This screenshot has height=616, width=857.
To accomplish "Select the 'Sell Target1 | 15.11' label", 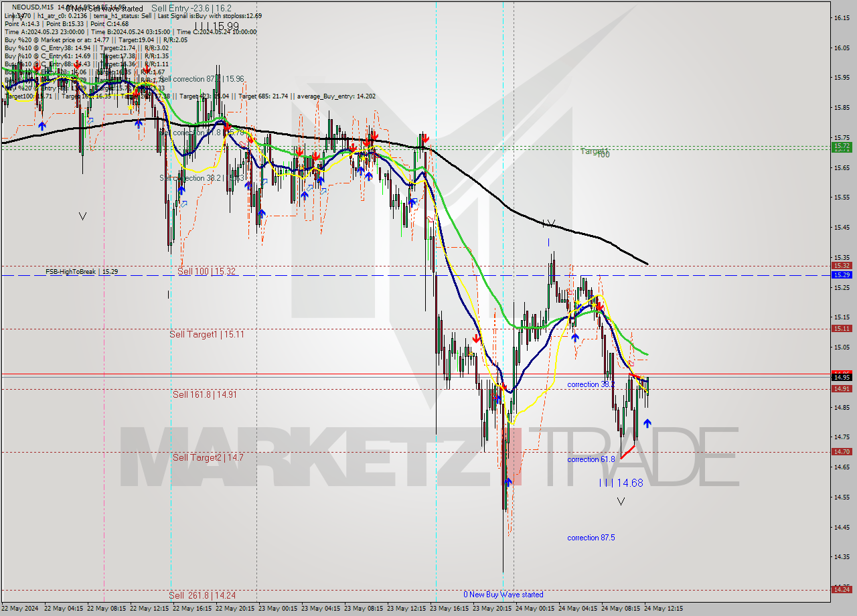I will (x=207, y=334).
